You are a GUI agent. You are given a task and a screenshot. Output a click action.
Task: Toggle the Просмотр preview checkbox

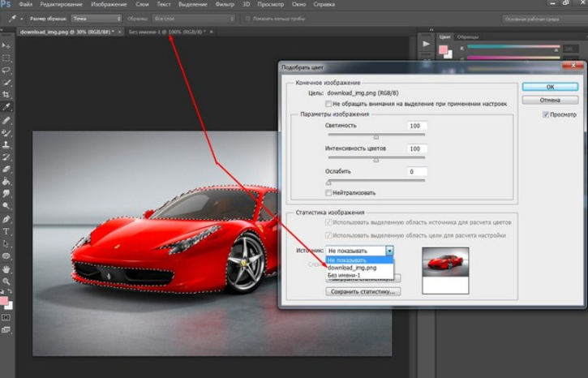pos(546,114)
